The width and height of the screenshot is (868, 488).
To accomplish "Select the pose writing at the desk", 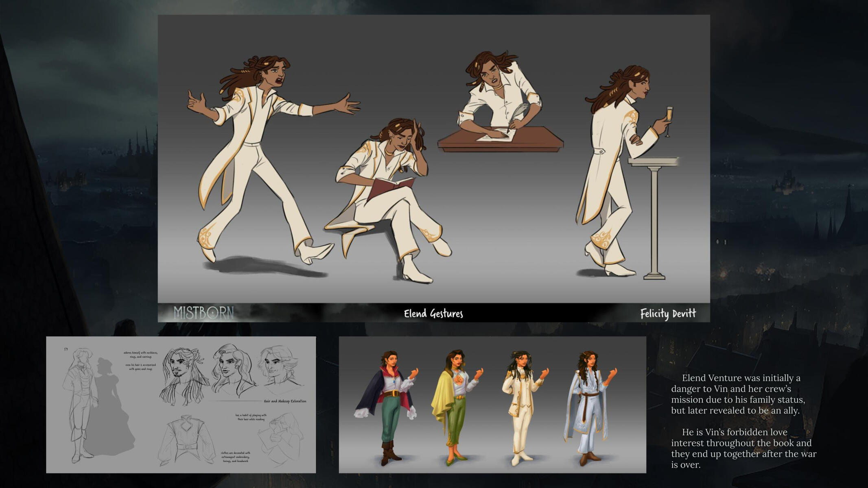I will [501, 102].
